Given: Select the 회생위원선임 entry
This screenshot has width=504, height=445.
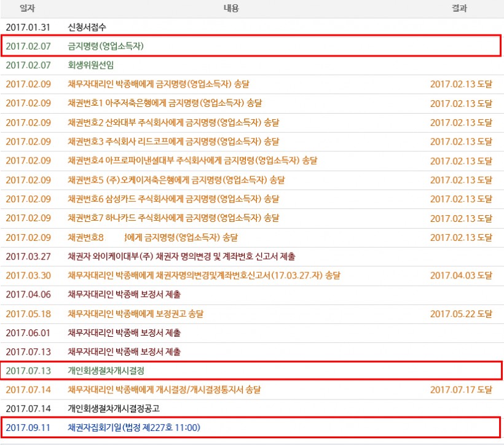Looking at the screenshot, I should 90,65.
